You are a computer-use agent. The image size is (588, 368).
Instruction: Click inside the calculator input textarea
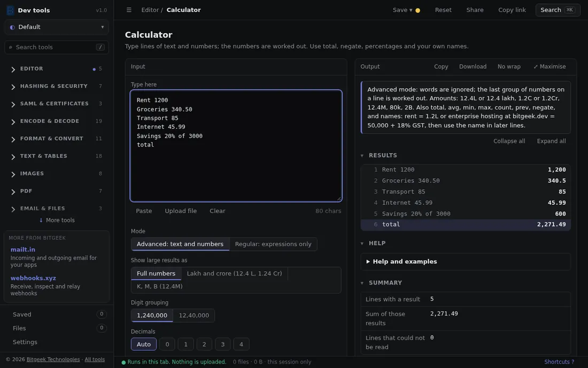point(236,146)
